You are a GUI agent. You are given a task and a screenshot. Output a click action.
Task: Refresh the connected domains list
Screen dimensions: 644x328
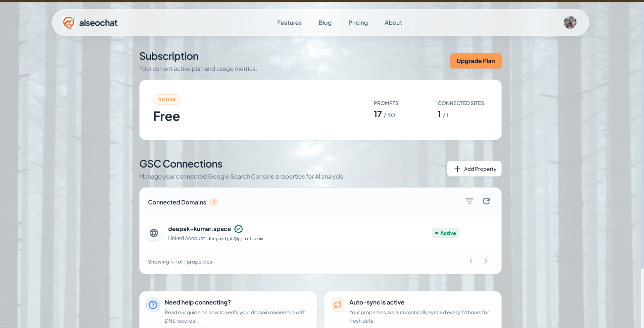[486, 201]
